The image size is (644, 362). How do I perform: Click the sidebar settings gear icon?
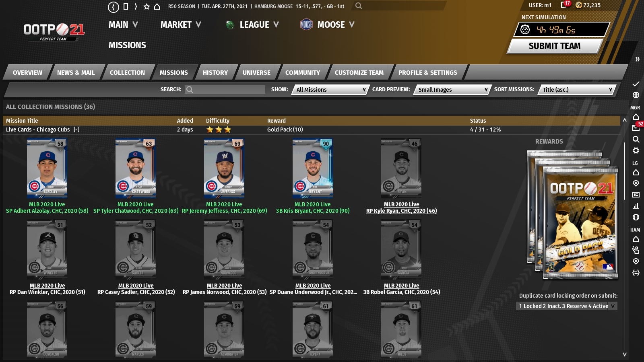(x=636, y=150)
